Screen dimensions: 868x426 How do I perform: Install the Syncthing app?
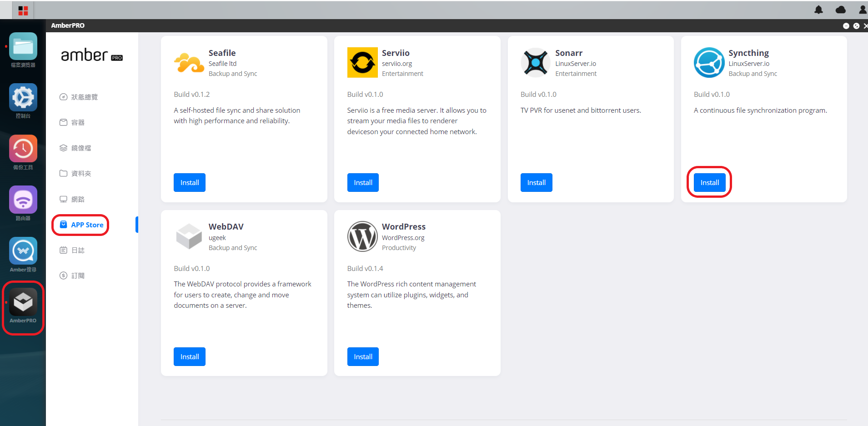pos(710,183)
